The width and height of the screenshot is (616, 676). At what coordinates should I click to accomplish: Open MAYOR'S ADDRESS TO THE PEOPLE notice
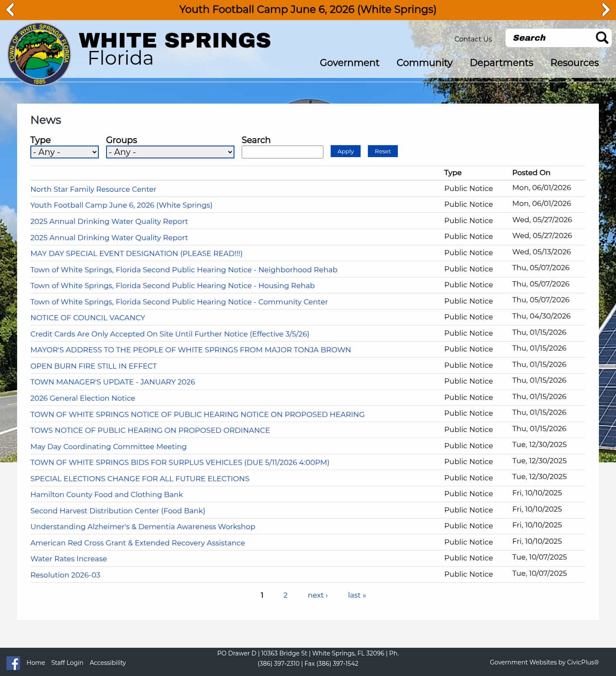point(190,350)
